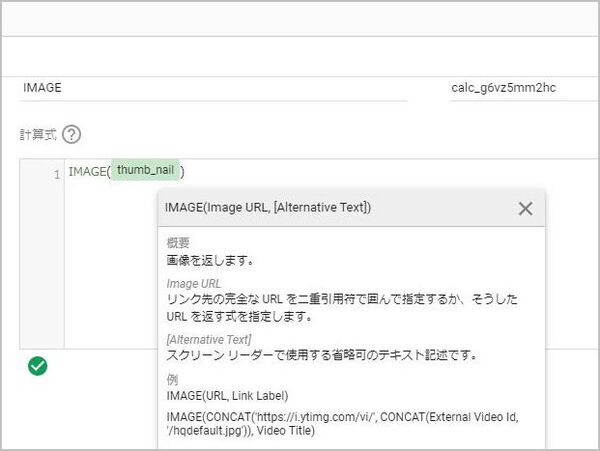Click the popup's IMAGE syntax header text
This screenshot has height=451, width=600.
coord(268,207)
